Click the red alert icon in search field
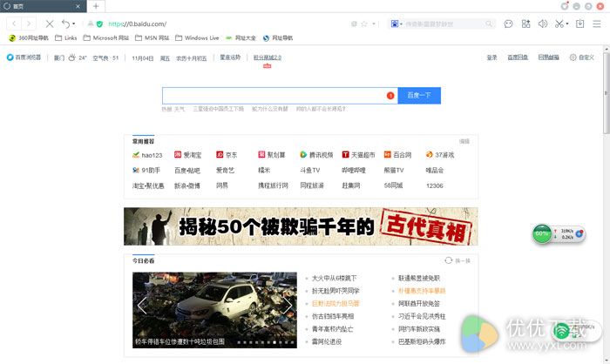The image size is (610, 364). pyautogui.click(x=390, y=96)
